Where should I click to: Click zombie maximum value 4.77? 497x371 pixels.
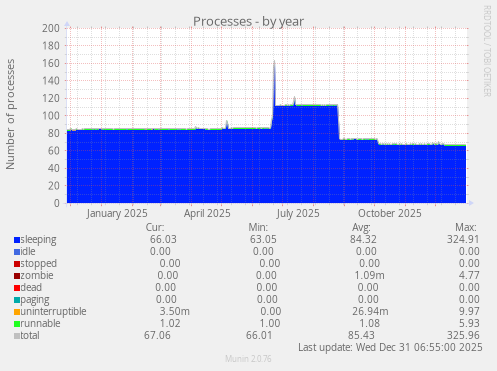pyautogui.click(x=469, y=275)
